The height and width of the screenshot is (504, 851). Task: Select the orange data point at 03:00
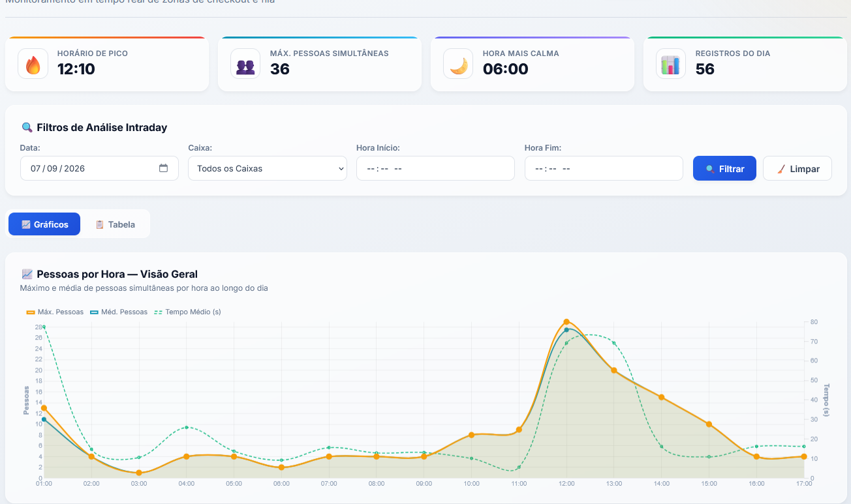[139, 473]
